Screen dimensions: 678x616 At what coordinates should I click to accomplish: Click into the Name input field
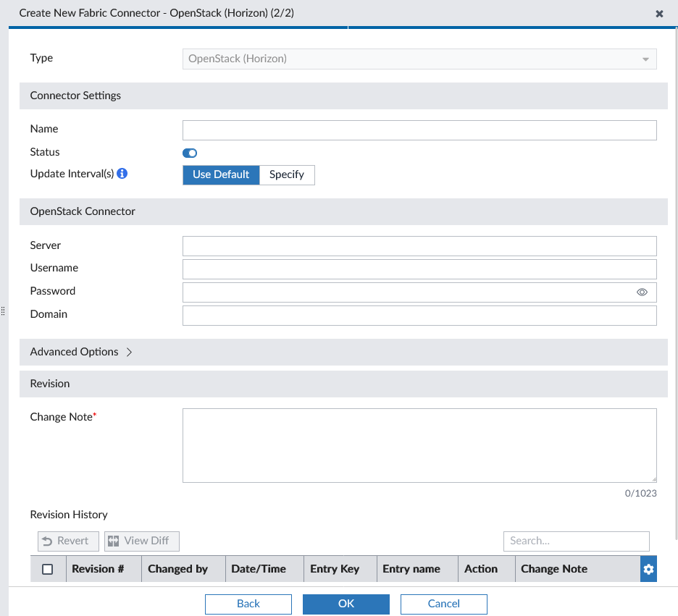[x=419, y=130]
